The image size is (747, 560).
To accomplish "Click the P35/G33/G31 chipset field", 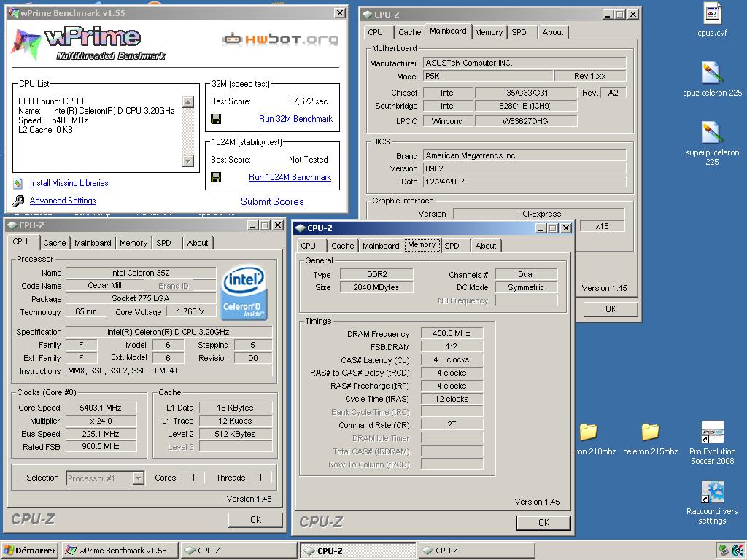I will tap(525, 93).
